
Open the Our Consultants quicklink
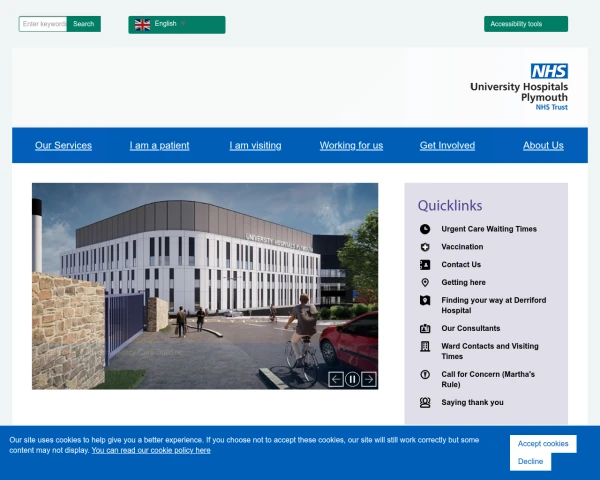471,328
